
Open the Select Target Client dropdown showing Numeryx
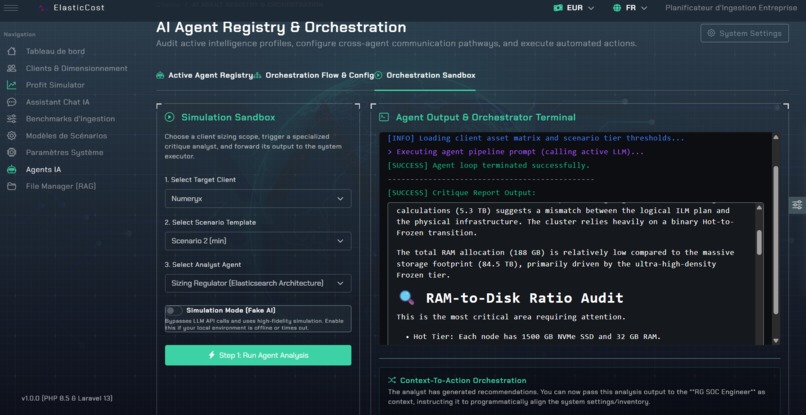click(258, 199)
